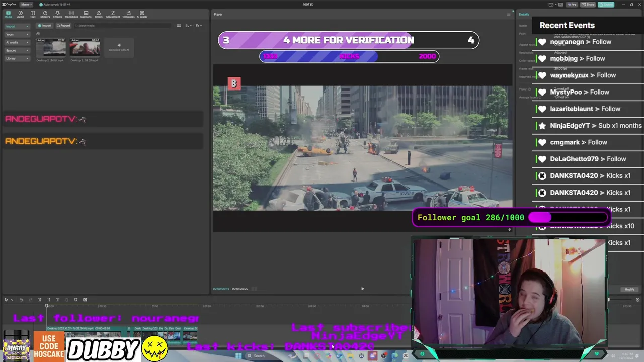The width and height of the screenshot is (644, 362).
Task: Open the Media tab in CapCut
Action: coord(8,14)
